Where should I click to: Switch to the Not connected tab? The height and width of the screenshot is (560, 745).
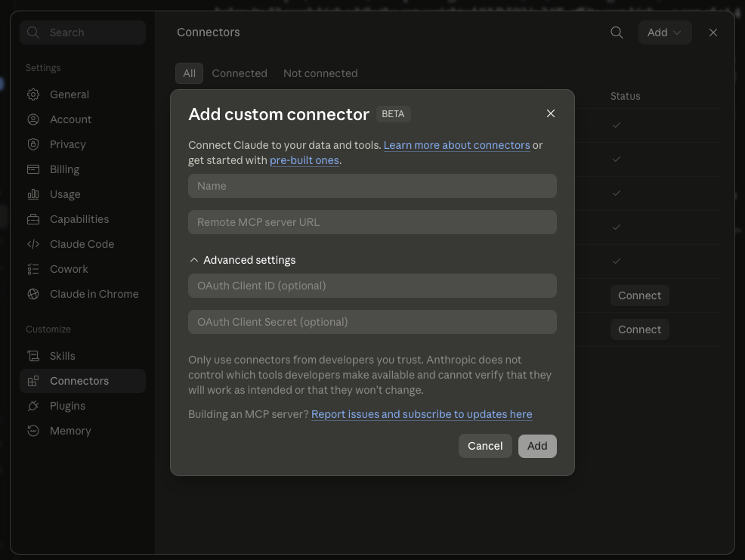pyautogui.click(x=320, y=73)
